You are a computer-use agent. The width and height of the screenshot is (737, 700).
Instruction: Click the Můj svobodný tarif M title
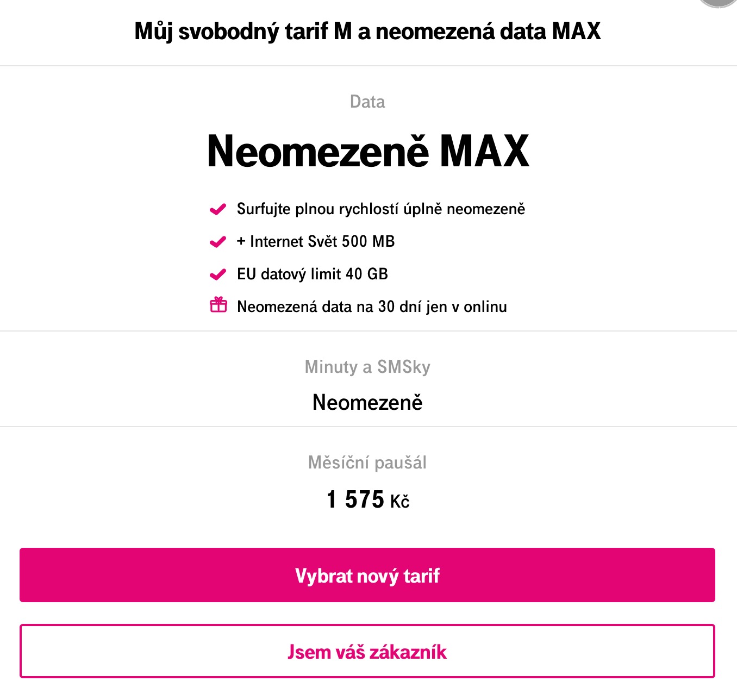(x=367, y=31)
